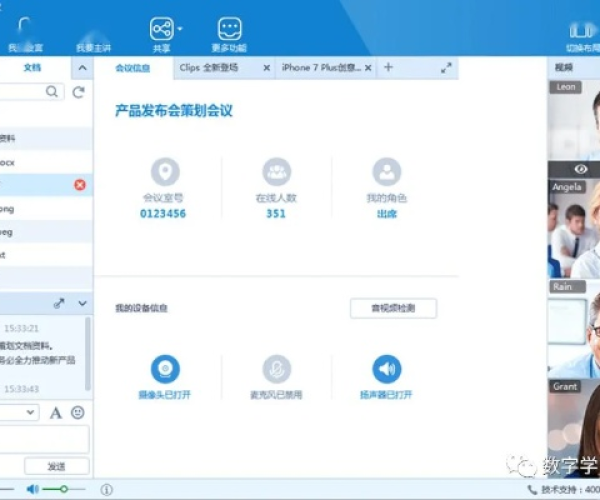The height and width of the screenshot is (500, 600).
Task: Click the 我的设备信息 heading
Action: [x=141, y=308]
